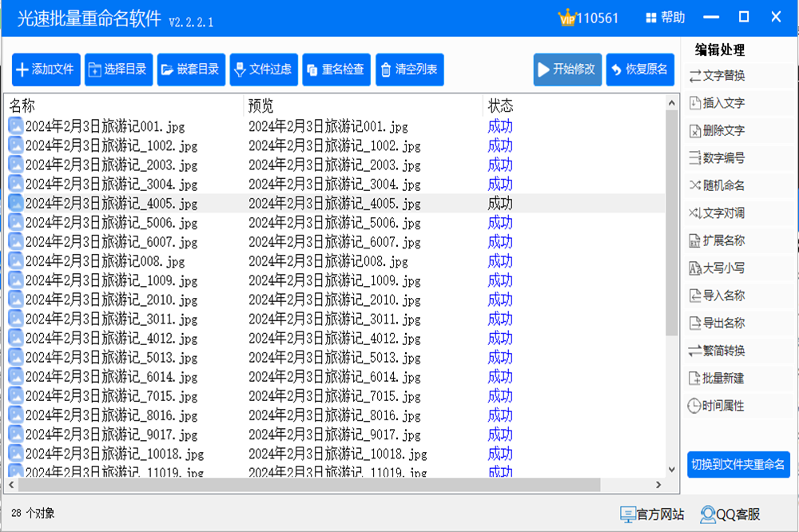
Task: Open the 官方网站 official website link
Action: pyautogui.click(x=652, y=514)
